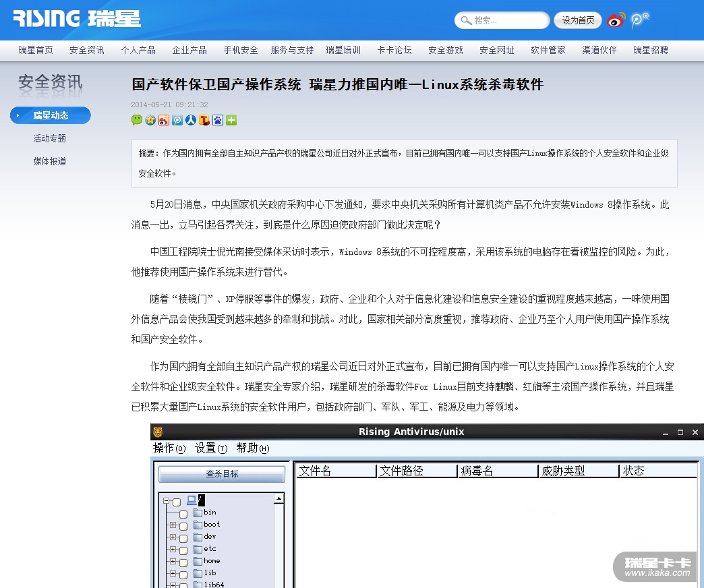The height and width of the screenshot is (588, 704).
Task: Open 瑞星培训 navigation item
Action: (343, 51)
